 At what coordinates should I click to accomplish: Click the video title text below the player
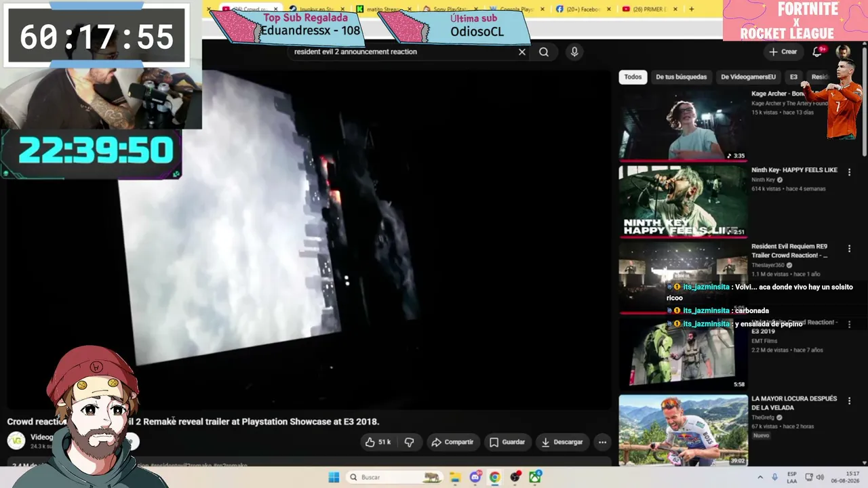(x=193, y=422)
